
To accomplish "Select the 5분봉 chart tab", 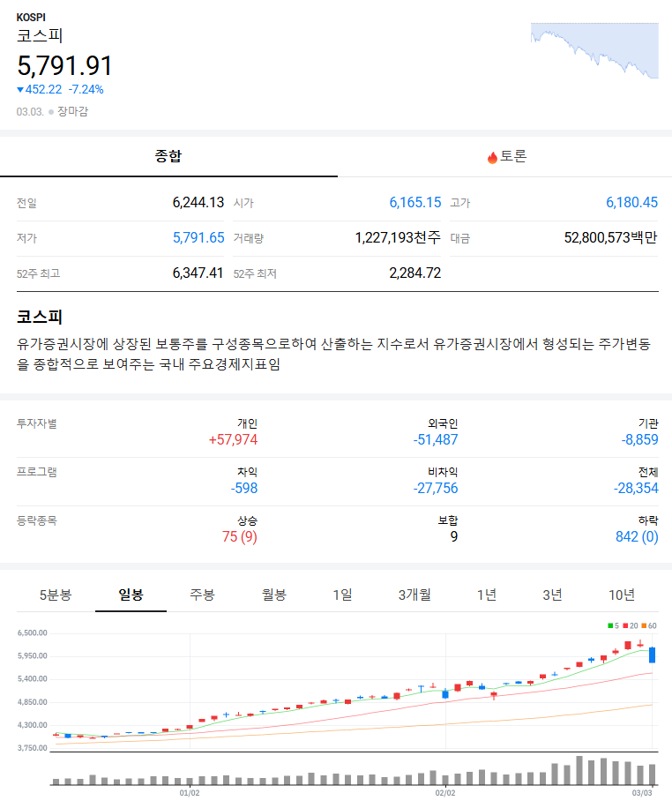I will pyautogui.click(x=56, y=595).
